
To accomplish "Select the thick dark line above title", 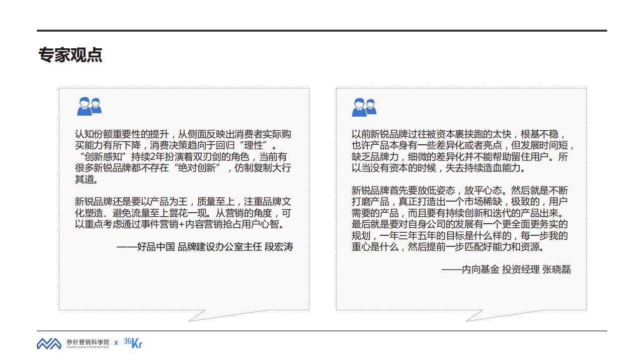I will pos(322,31).
